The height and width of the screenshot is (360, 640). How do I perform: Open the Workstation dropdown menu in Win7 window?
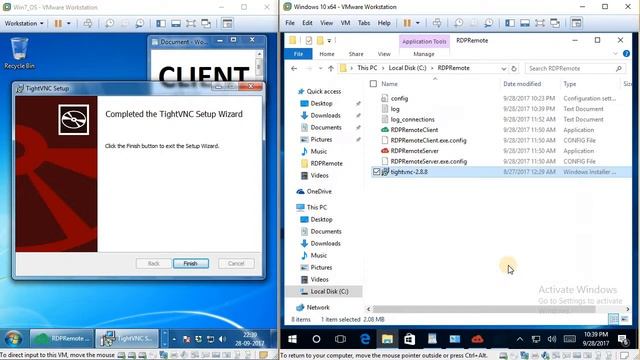pyautogui.click(x=24, y=23)
